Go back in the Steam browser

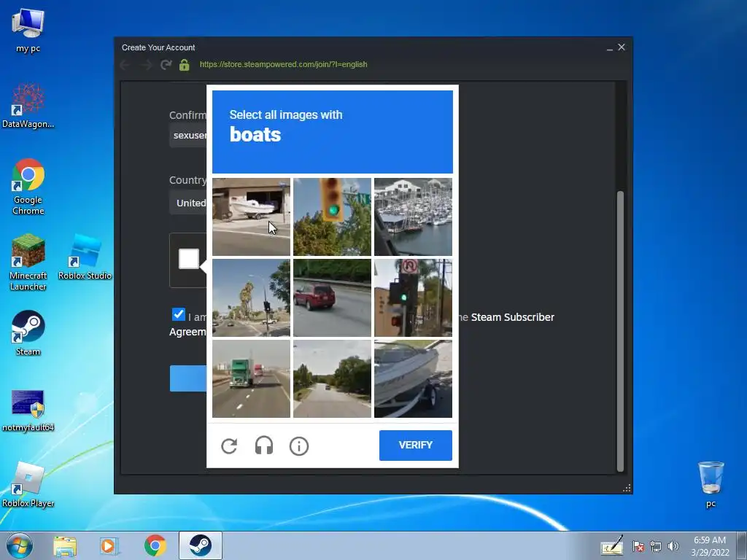(125, 65)
